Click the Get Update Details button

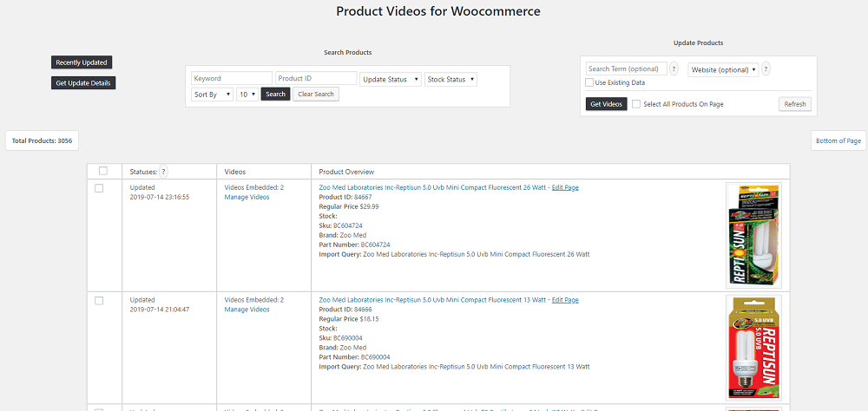coord(83,83)
